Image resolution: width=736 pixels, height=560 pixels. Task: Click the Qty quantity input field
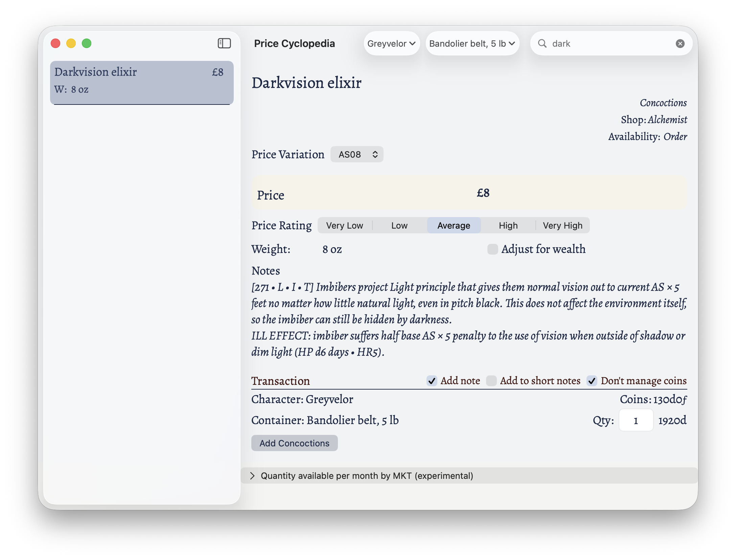coord(636,420)
